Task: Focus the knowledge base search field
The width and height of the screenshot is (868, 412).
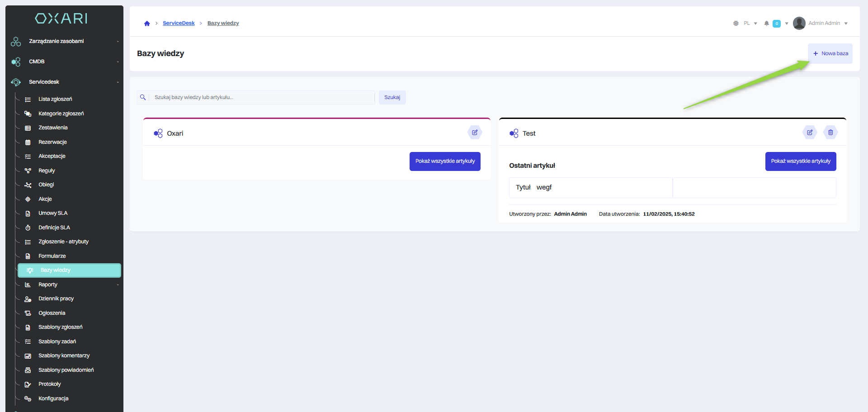Action: tap(262, 97)
